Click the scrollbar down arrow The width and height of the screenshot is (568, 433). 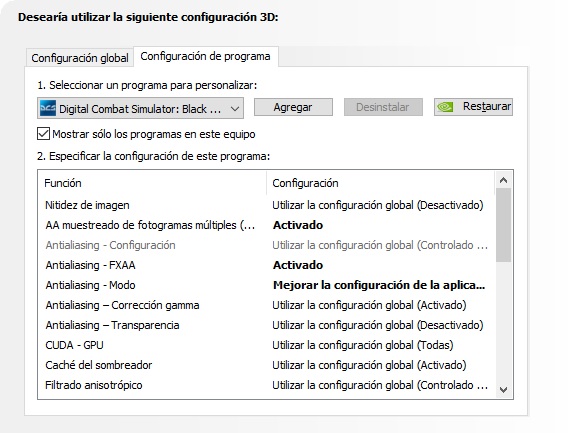pos(503,390)
